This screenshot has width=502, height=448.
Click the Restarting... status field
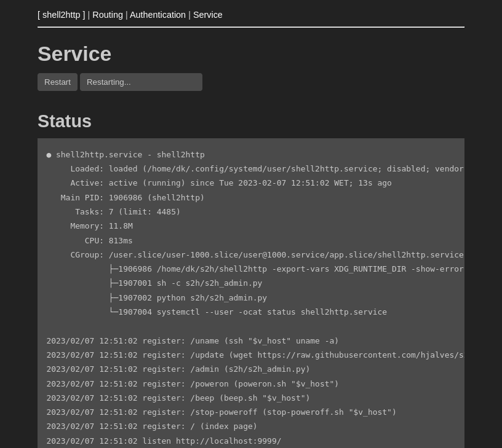click(x=141, y=82)
